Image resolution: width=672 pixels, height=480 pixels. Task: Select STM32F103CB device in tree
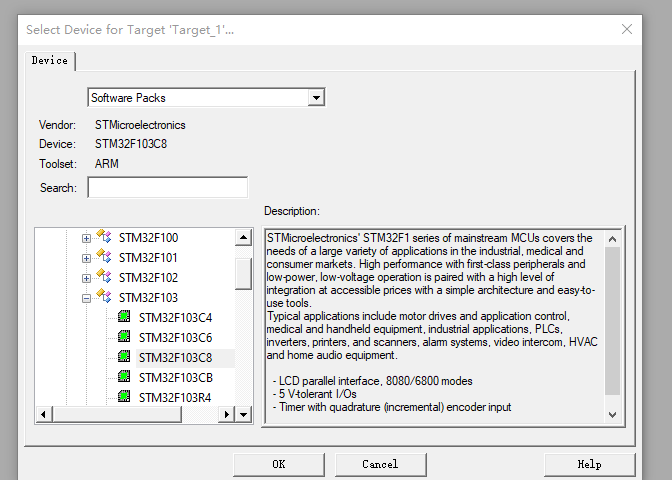tap(176, 378)
